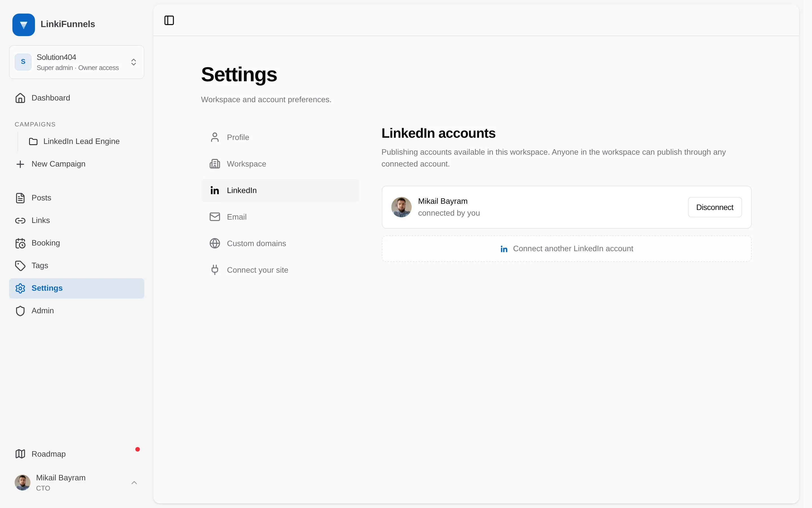
Task: Click the CAMPAIGNS section label
Action: [x=35, y=124]
